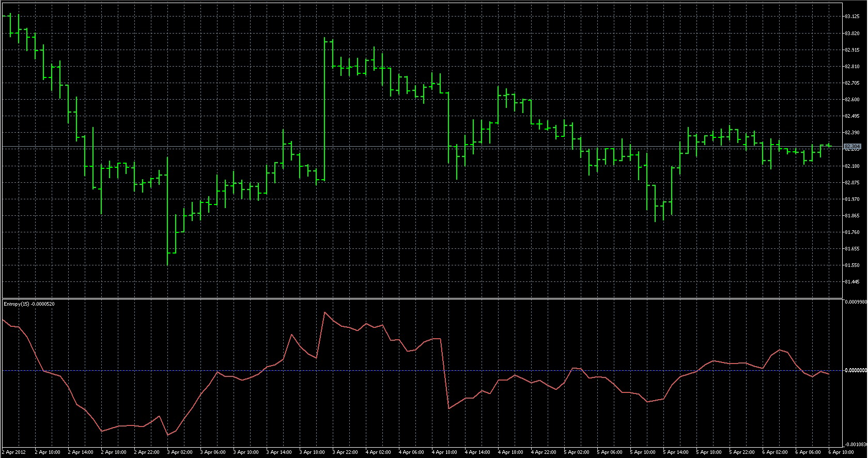
Task: Click the 0.0000000 indicator zero-level label
Action: [856, 370]
